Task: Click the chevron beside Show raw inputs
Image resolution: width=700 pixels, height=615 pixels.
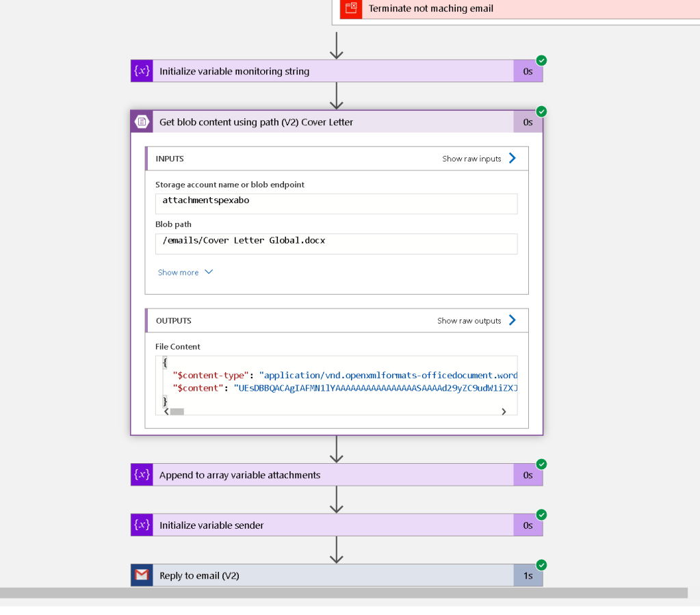Action: (513, 159)
